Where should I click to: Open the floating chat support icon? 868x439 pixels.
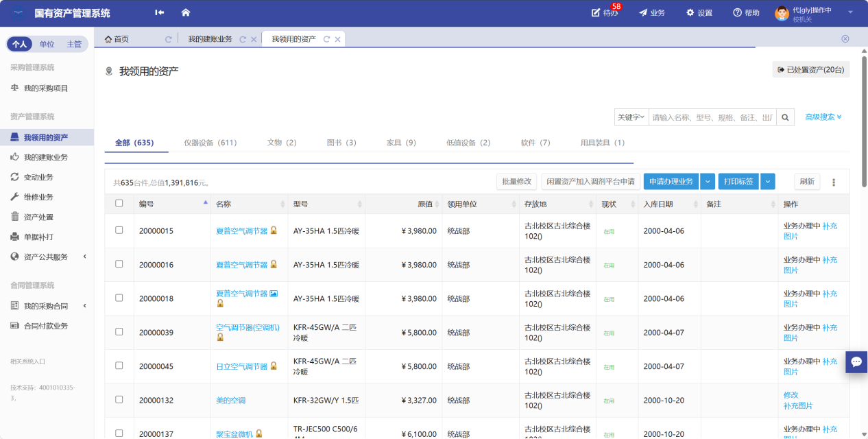point(856,361)
